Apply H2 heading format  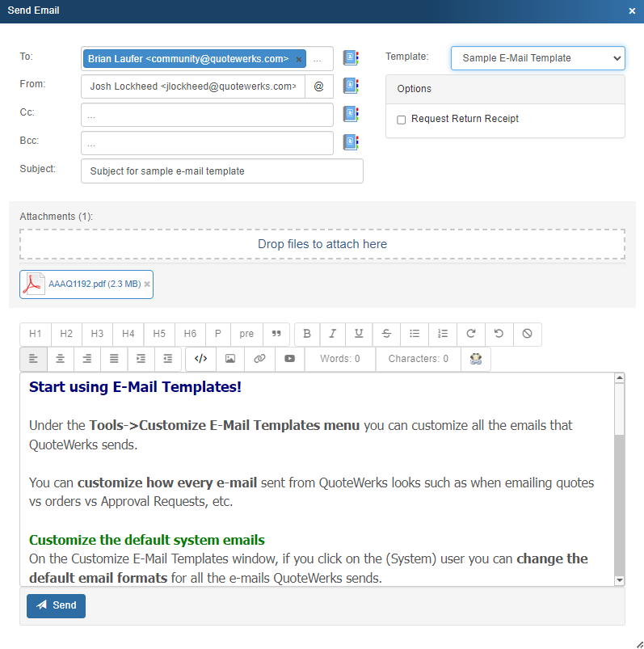[x=66, y=334]
